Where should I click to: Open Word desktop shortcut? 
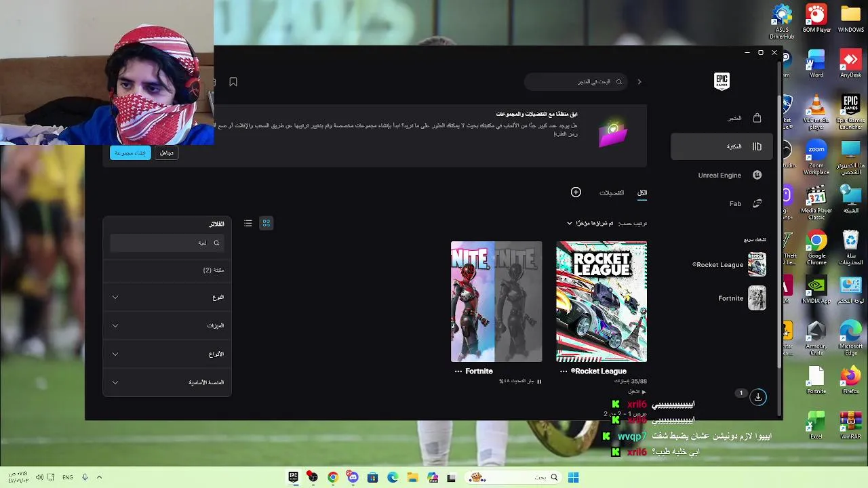pyautogui.click(x=816, y=64)
